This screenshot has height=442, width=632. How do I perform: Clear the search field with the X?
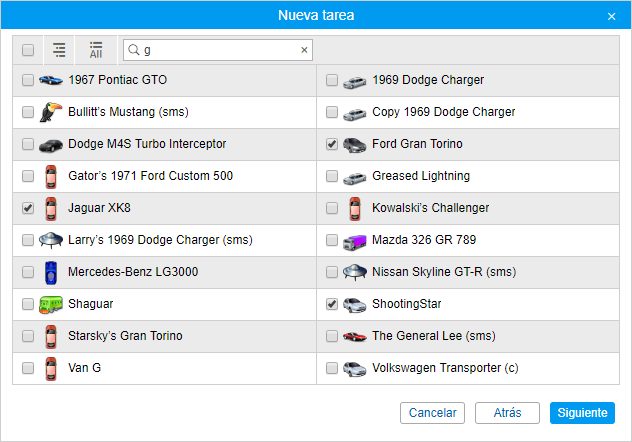click(x=304, y=50)
